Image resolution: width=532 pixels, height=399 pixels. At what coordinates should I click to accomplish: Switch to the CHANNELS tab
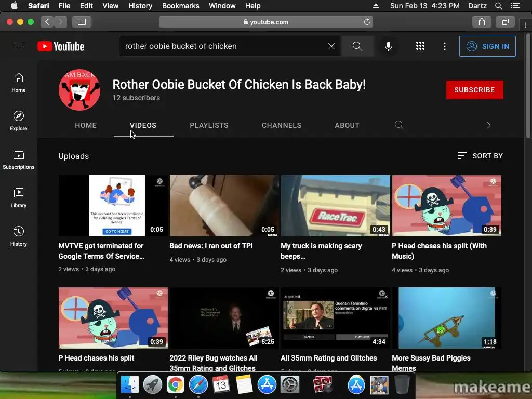click(282, 125)
